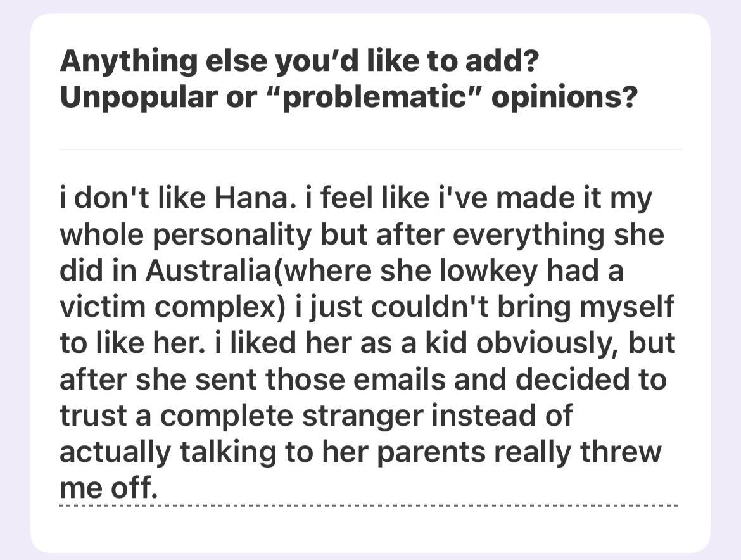
Task: Place cursor after "me off."
Action: [158, 488]
